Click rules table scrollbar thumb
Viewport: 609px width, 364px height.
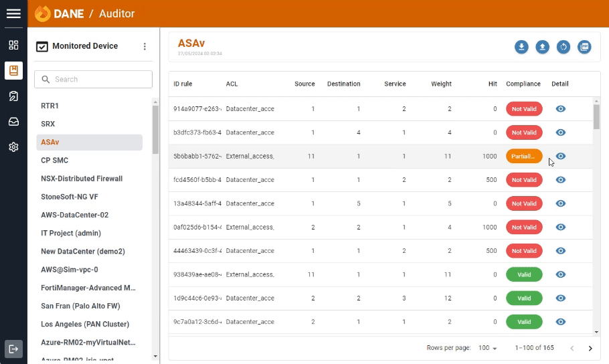click(596, 116)
